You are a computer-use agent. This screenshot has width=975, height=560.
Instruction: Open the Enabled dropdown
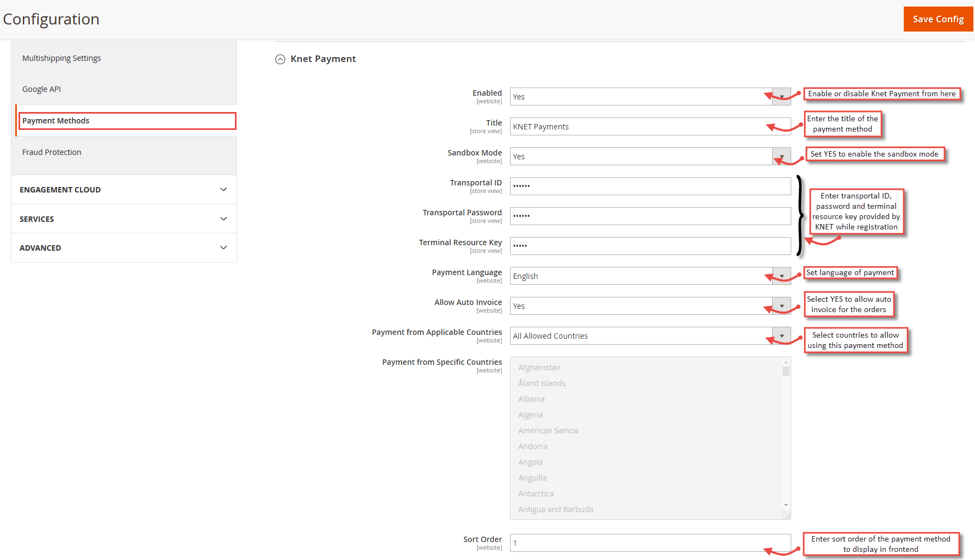point(650,97)
